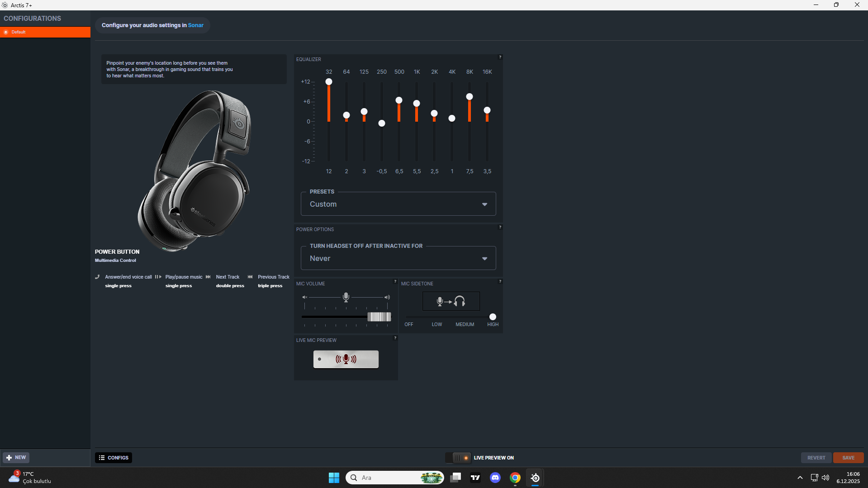Click the inactivity timeout dropdown arrow
868x488 pixels.
(485, 259)
